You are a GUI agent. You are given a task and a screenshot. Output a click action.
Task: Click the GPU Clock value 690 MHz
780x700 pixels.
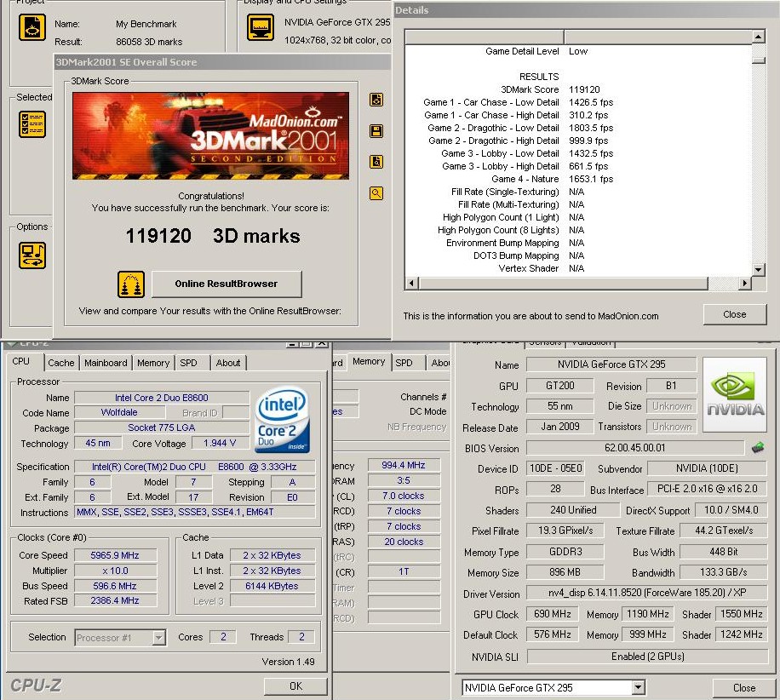click(553, 614)
